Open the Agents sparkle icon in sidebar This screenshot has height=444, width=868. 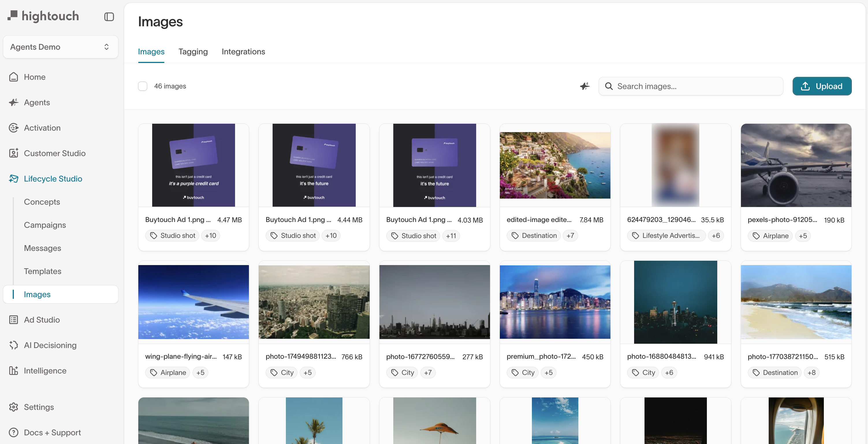[x=14, y=102]
